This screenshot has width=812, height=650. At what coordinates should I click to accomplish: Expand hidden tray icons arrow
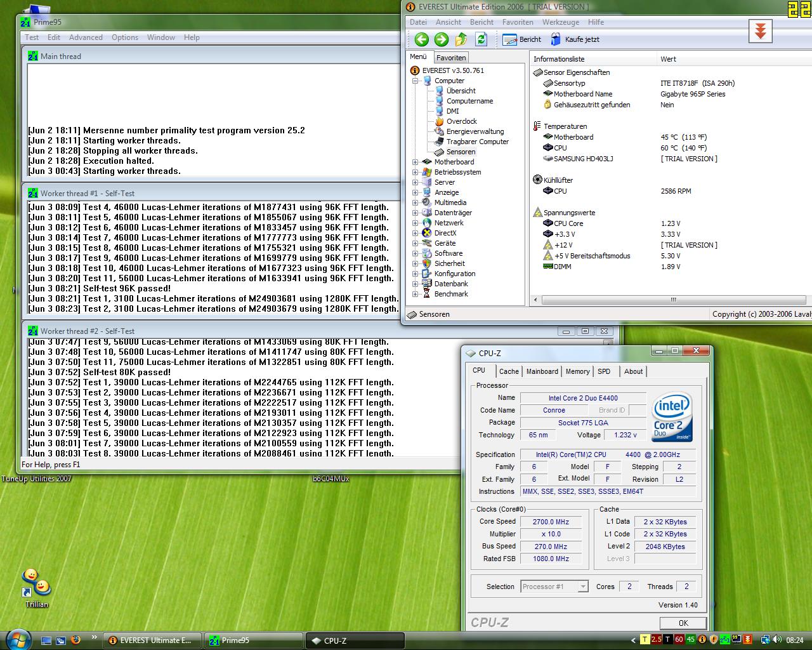633,640
